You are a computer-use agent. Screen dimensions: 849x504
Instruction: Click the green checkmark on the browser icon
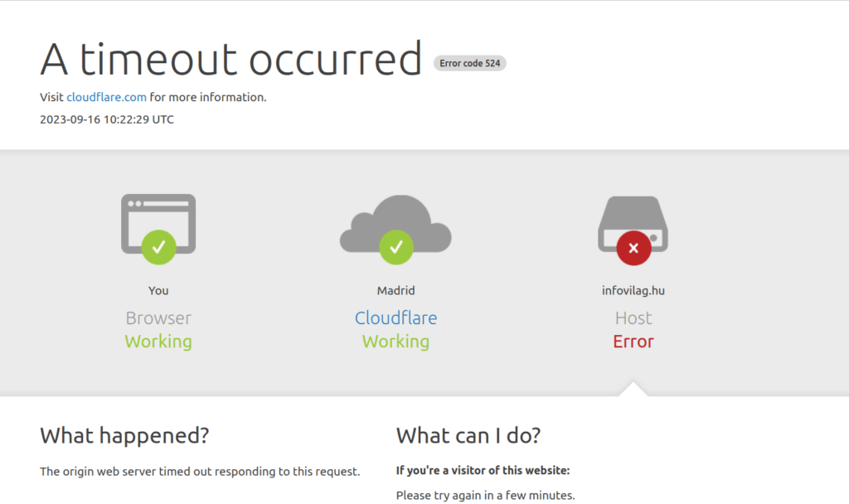(158, 247)
